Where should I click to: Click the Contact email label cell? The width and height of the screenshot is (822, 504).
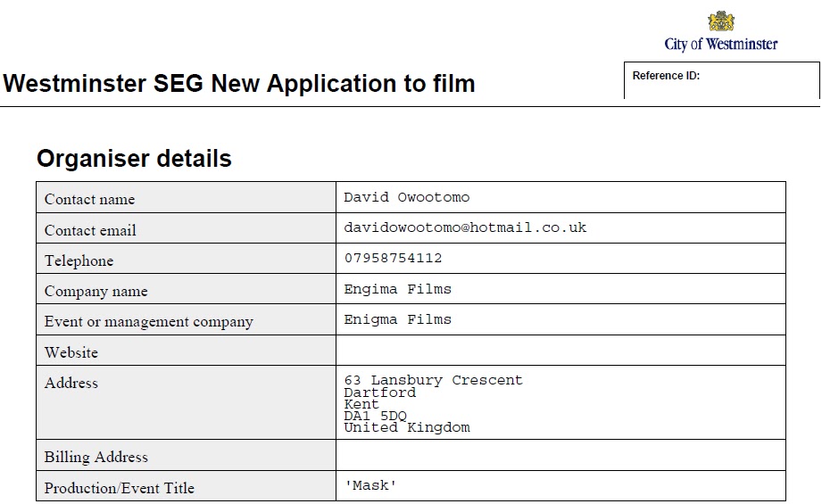tap(187, 227)
